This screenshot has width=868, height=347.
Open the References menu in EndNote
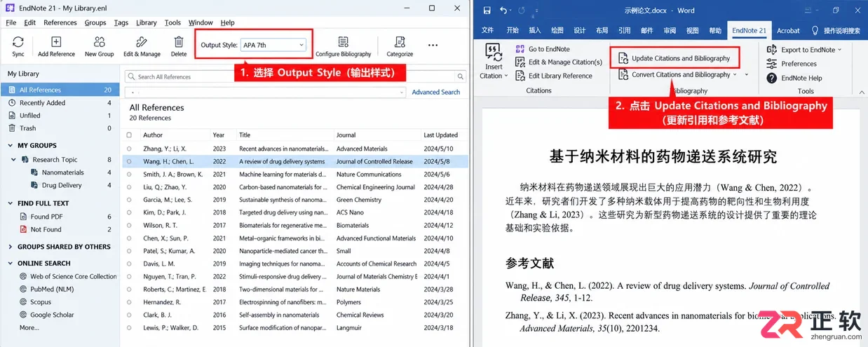[60, 22]
